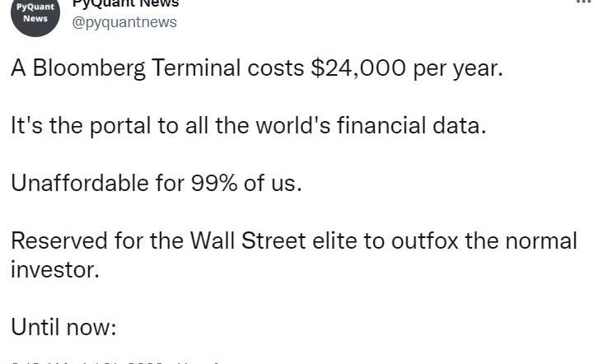Click the 'Until now:' text
599x364 pixels.
(63, 328)
